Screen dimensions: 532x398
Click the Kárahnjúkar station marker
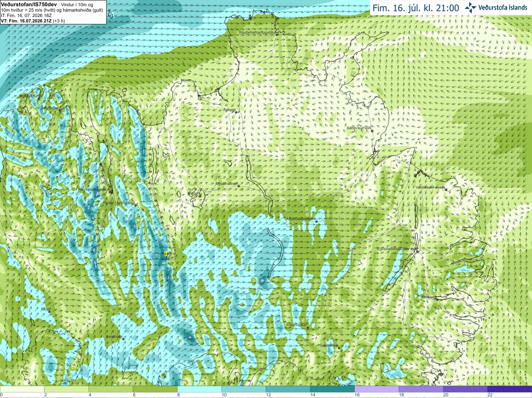tap(308, 328)
